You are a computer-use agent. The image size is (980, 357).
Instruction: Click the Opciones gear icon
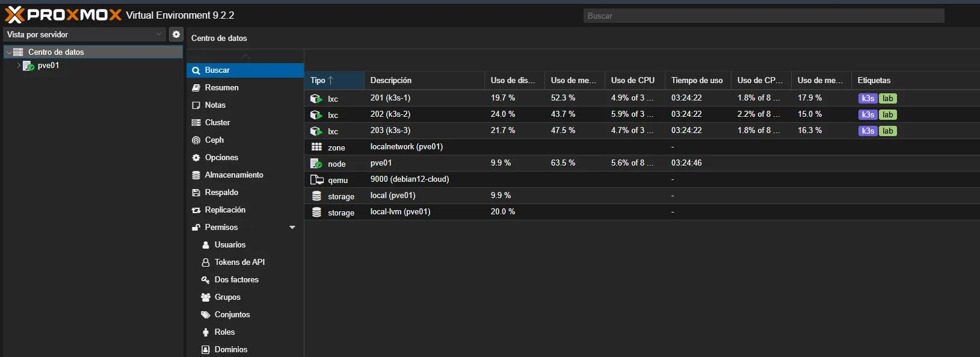tap(196, 158)
